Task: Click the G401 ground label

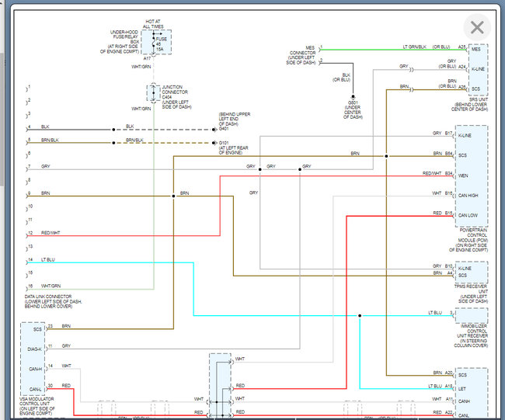Action: point(224,129)
